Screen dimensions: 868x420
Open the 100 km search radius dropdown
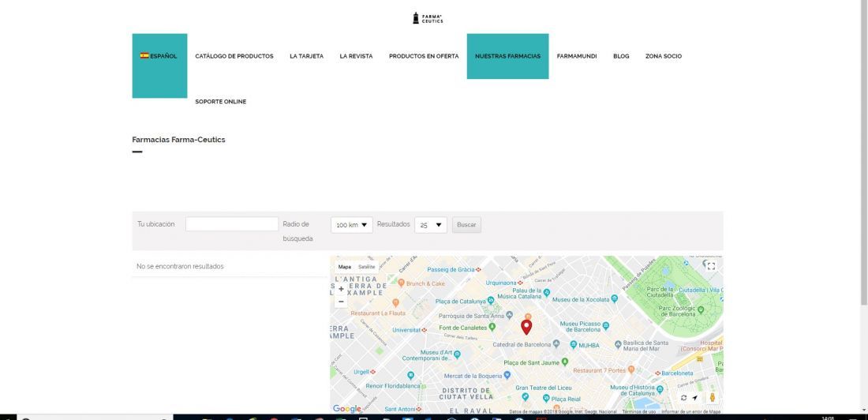[352, 225]
